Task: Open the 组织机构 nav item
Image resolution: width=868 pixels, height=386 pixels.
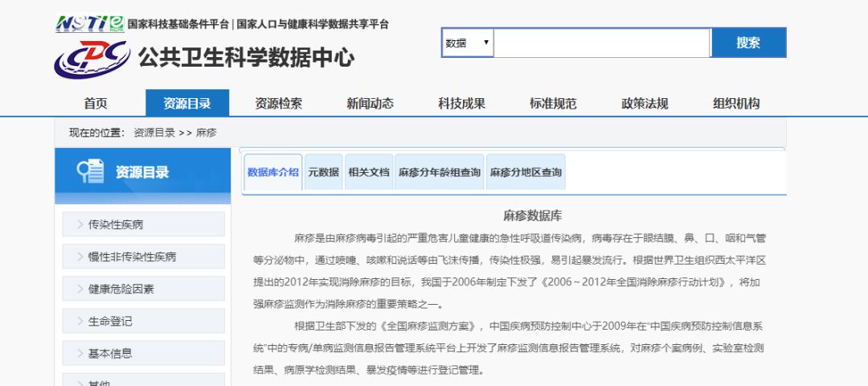Action: tap(736, 104)
